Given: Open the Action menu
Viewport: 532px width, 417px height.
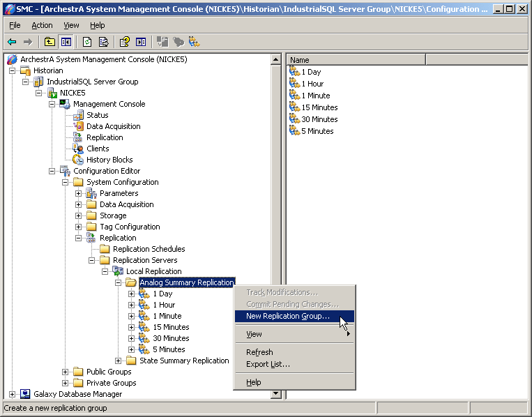Looking at the screenshot, I should [42, 25].
